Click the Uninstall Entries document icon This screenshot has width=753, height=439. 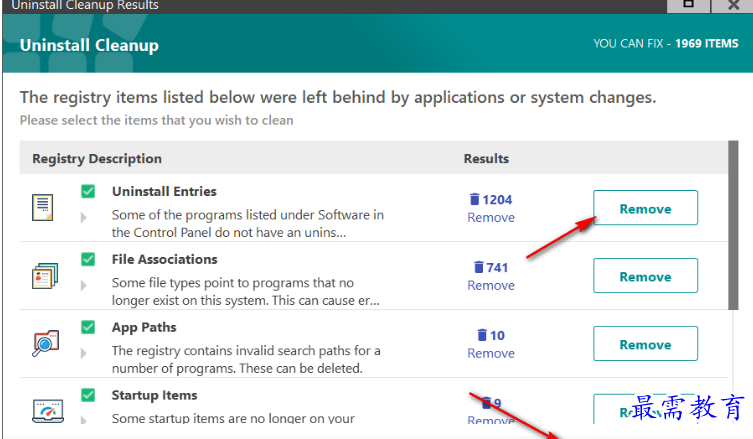click(x=43, y=207)
